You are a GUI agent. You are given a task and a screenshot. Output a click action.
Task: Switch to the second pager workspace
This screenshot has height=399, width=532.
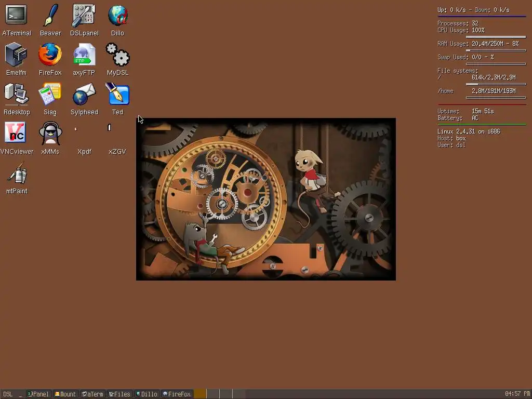point(213,394)
